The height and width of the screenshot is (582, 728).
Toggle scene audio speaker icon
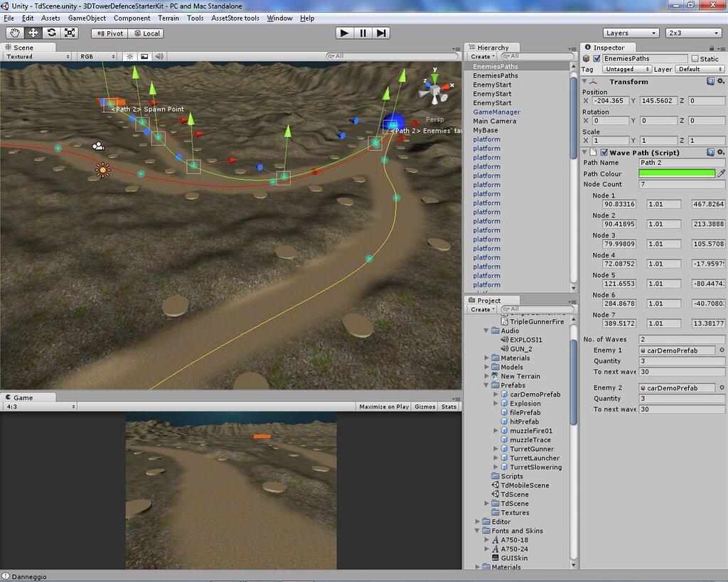pos(159,56)
